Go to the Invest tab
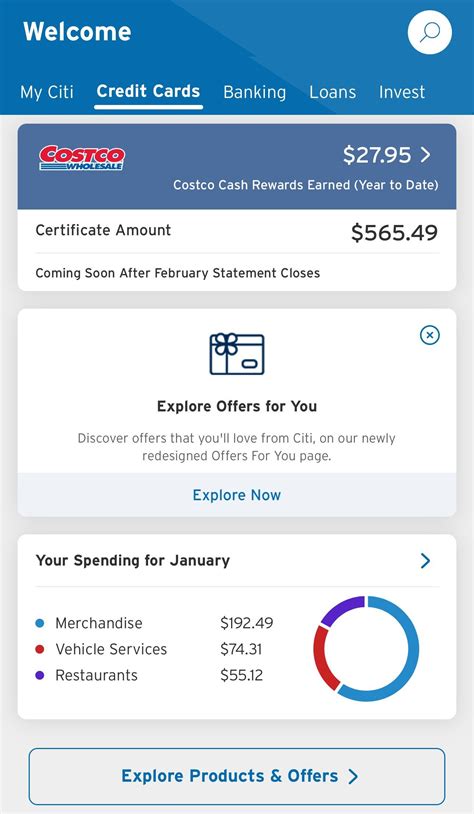 pyautogui.click(x=402, y=92)
